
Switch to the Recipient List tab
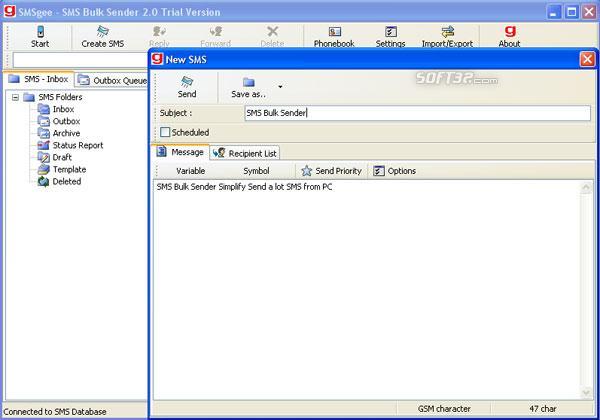(x=245, y=153)
